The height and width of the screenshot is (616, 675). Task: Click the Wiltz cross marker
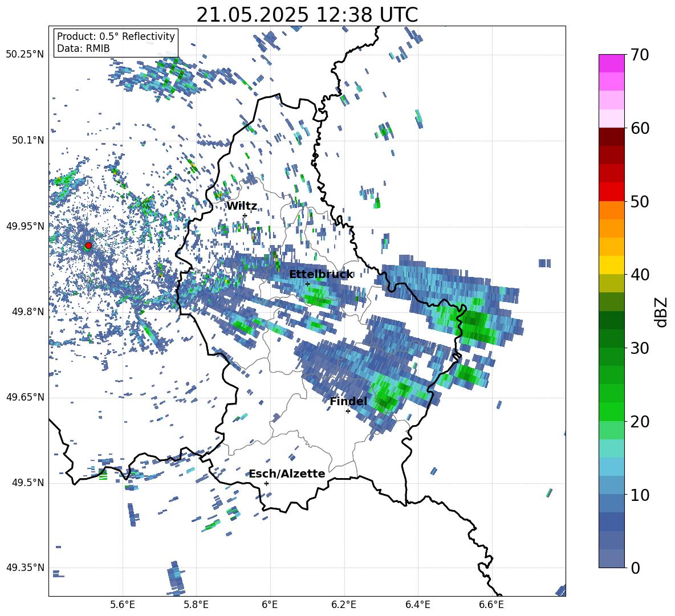pos(245,215)
